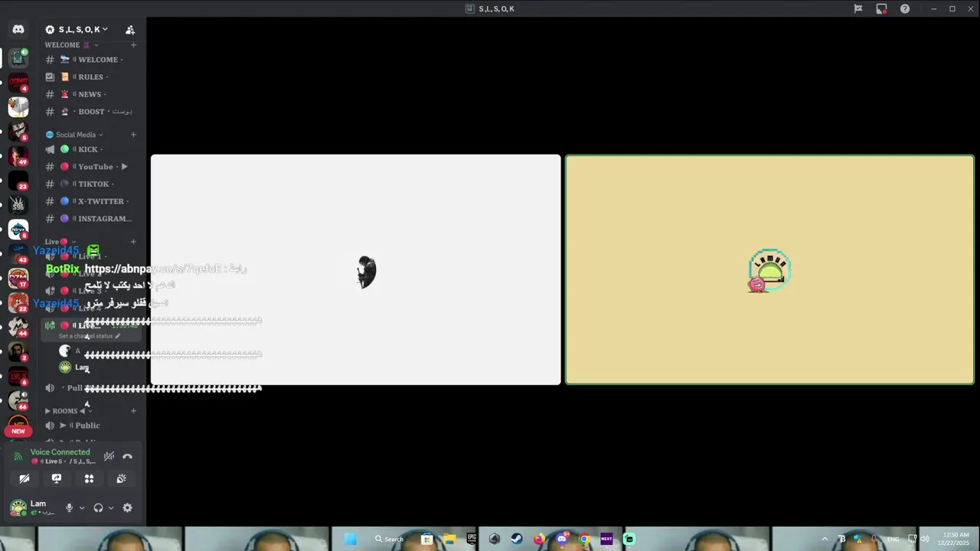Open the YouTube channel
Screen dimensions: 980x551
coord(90,167)
